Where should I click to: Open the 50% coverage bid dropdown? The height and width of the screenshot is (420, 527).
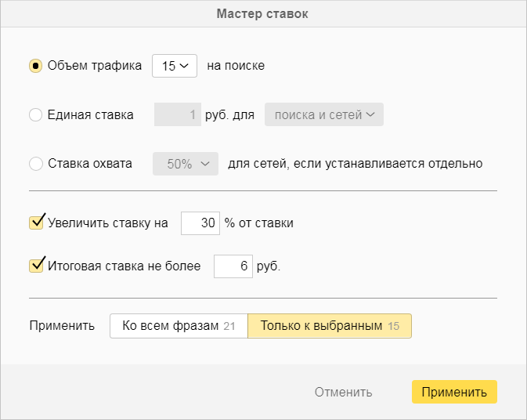[x=185, y=165]
